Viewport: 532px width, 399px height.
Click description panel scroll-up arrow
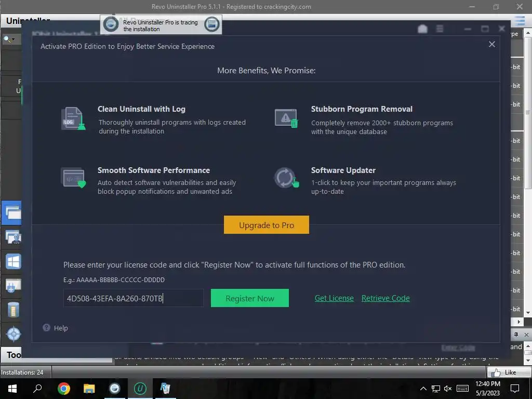(x=528, y=345)
